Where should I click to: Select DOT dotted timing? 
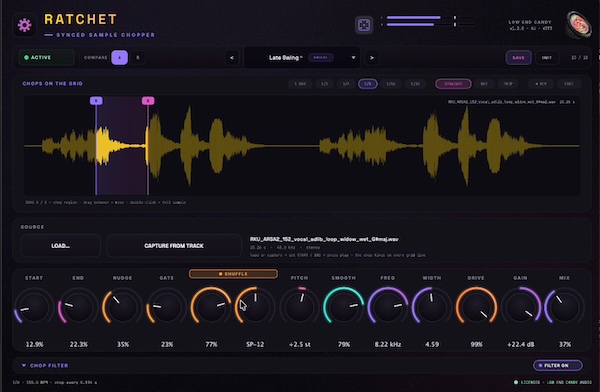pos(484,84)
